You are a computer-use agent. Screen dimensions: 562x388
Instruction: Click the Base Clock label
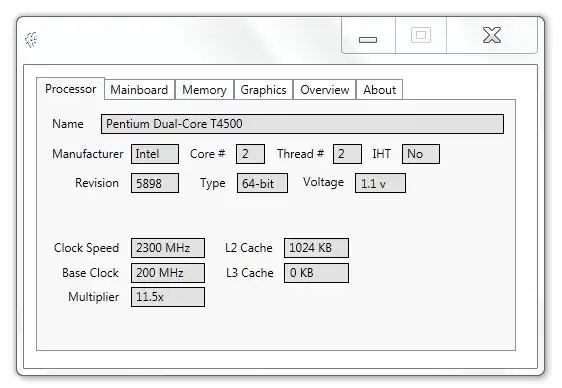pyautogui.click(x=90, y=273)
